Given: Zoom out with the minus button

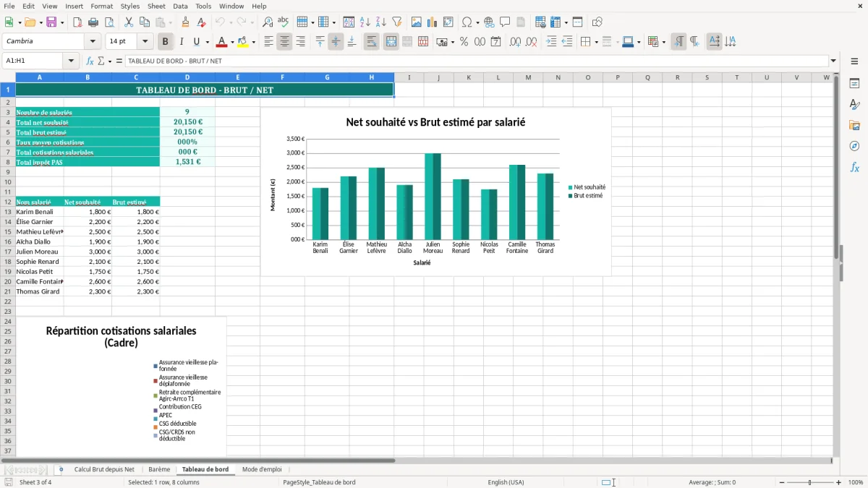Looking at the screenshot, I should pyautogui.click(x=781, y=482).
